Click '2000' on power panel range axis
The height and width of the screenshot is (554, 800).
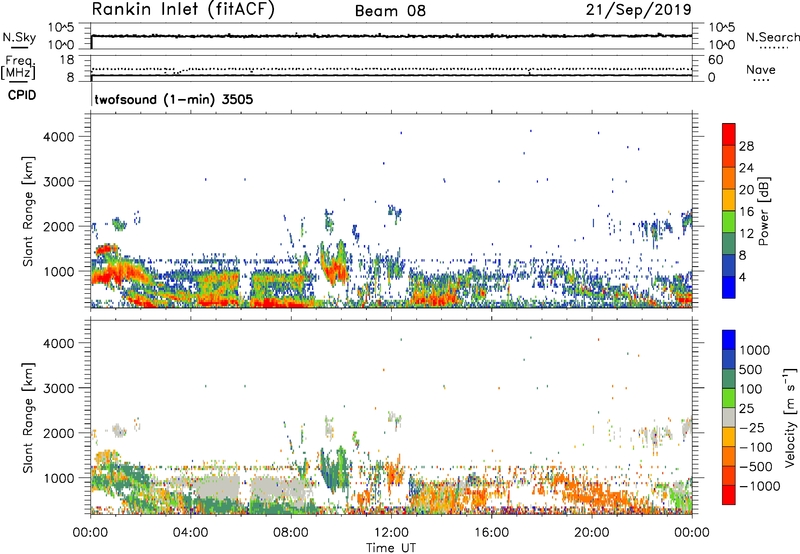59,226
